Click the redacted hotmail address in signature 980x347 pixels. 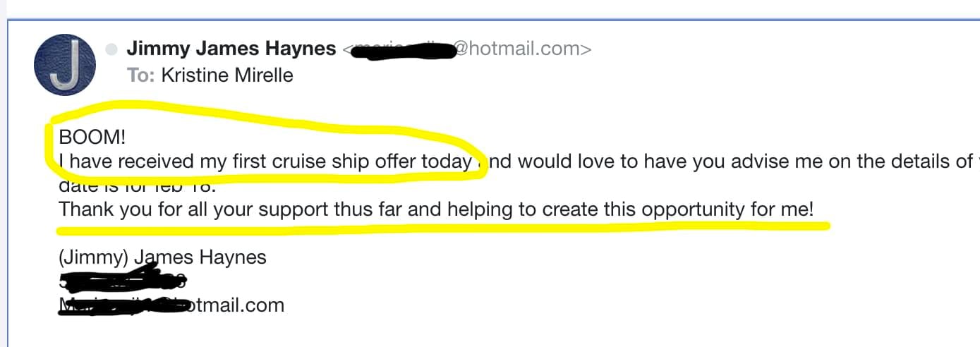(x=169, y=305)
